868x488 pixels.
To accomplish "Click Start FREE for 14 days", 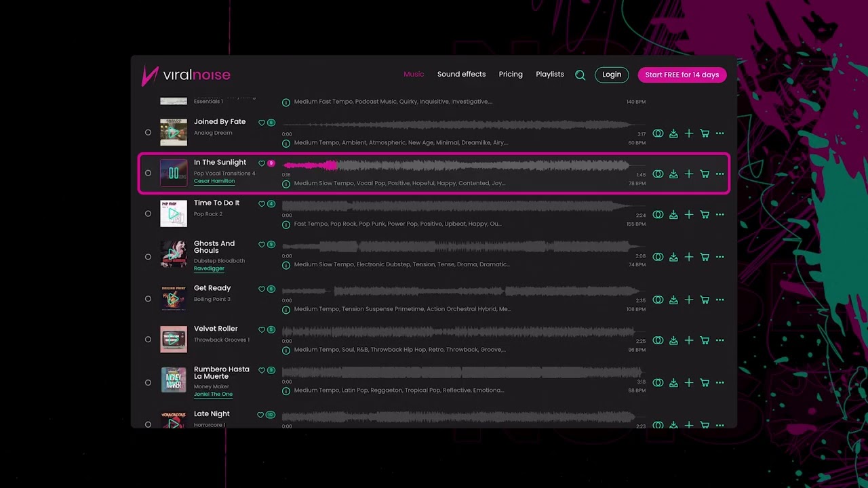I will [x=682, y=75].
